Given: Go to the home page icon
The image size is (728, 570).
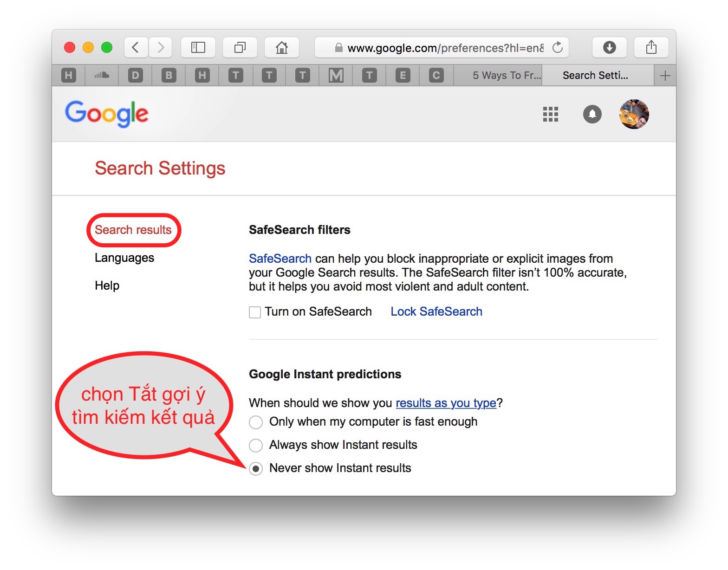Looking at the screenshot, I should point(281,47).
